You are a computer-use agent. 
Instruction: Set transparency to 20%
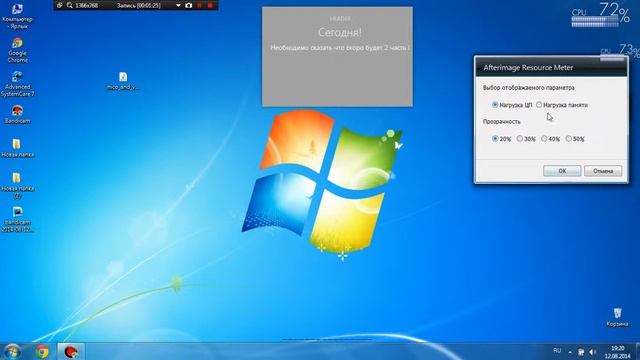[x=495, y=139]
